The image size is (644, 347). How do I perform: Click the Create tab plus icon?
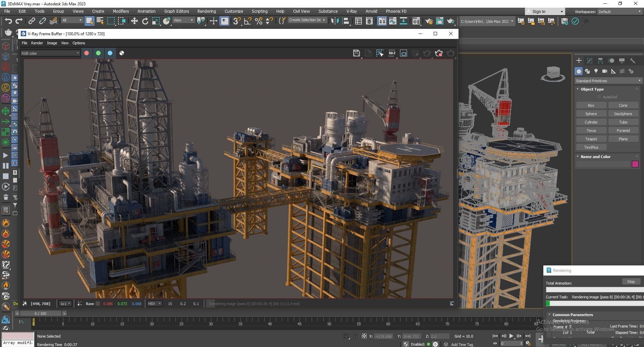click(x=579, y=61)
